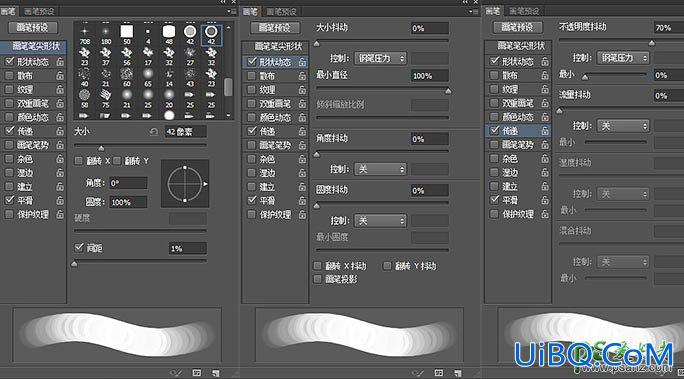Image resolution: width=684 pixels, height=379 pixels.
Task: Open the 控制 dropdown under 流量抖动
Action: click(x=623, y=126)
